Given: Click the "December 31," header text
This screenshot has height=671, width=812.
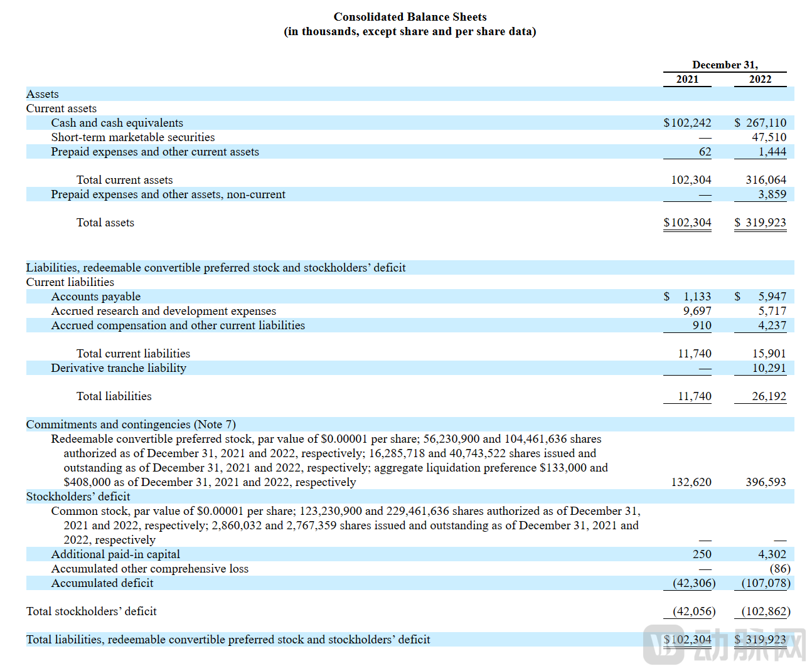Looking at the screenshot, I should pyautogui.click(x=725, y=65).
